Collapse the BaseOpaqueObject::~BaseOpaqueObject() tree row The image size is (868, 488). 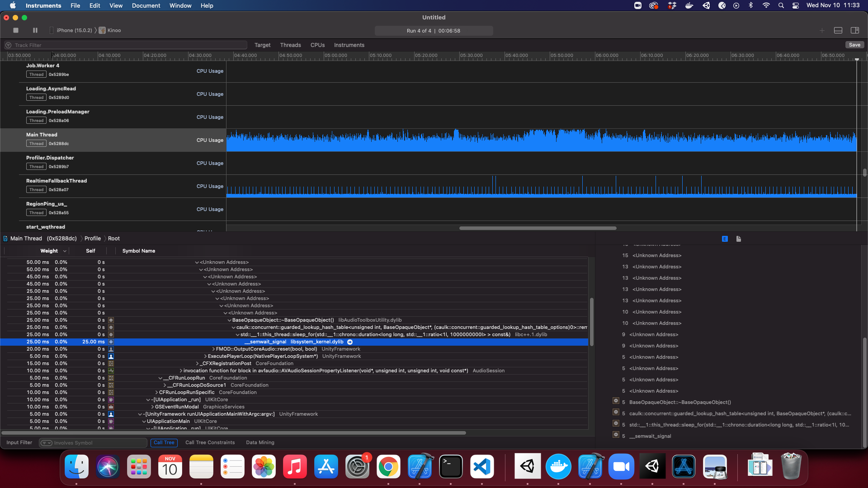tap(229, 320)
